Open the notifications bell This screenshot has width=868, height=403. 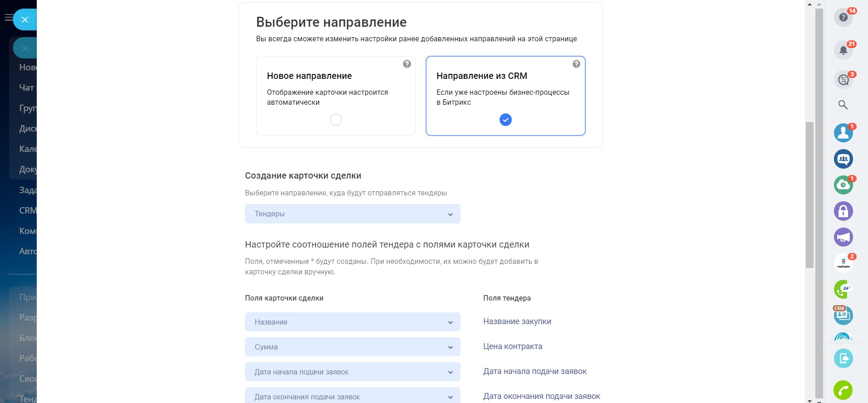tap(843, 50)
